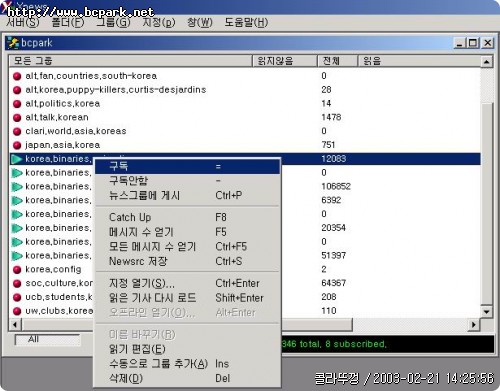The width and height of the screenshot is (500, 391).
Task: Click red icon beside korea.config
Action: (x=17, y=270)
